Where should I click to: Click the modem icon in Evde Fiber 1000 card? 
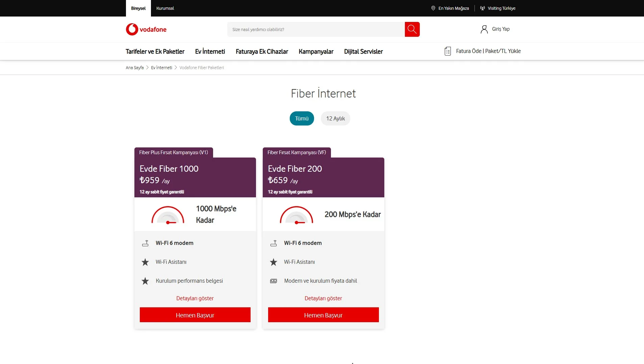145,243
